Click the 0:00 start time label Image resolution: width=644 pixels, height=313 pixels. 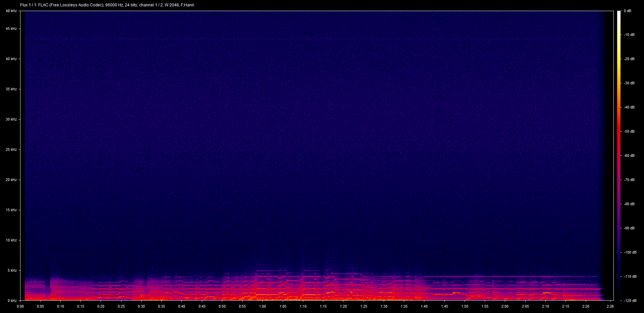(x=20, y=306)
